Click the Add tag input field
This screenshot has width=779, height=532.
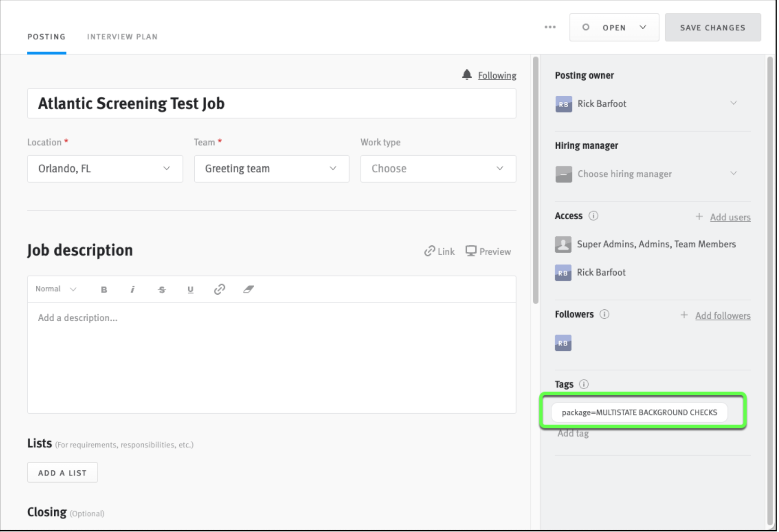573,433
